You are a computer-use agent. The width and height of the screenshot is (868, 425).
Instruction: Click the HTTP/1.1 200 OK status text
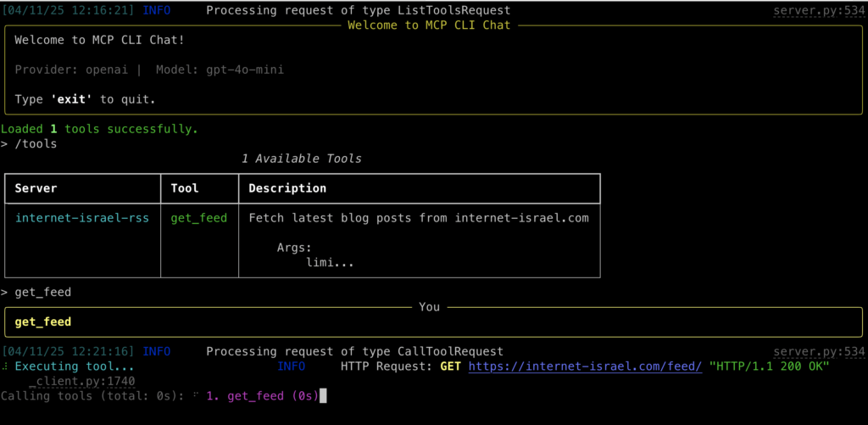tap(769, 366)
